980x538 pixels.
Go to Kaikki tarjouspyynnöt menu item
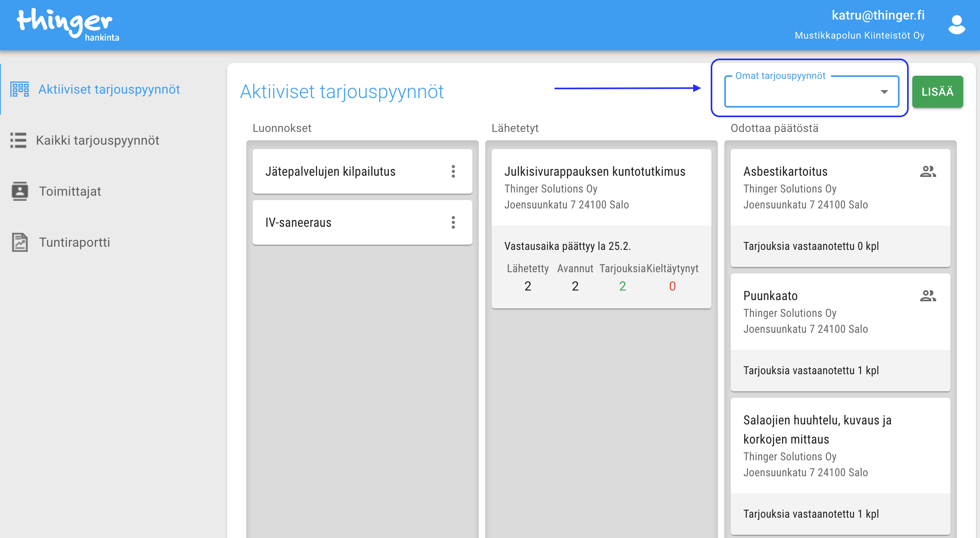pyautogui.click(x=97, y=140)
